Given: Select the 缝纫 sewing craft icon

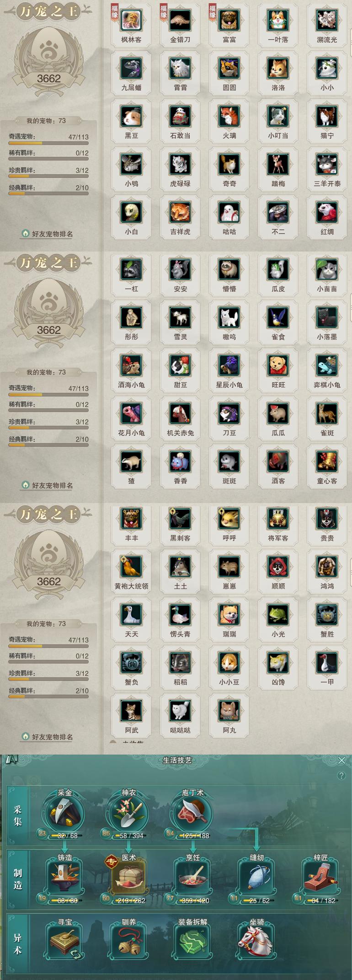Looking at the screenshot, I should pyautogui.click(x=257, y=877).
